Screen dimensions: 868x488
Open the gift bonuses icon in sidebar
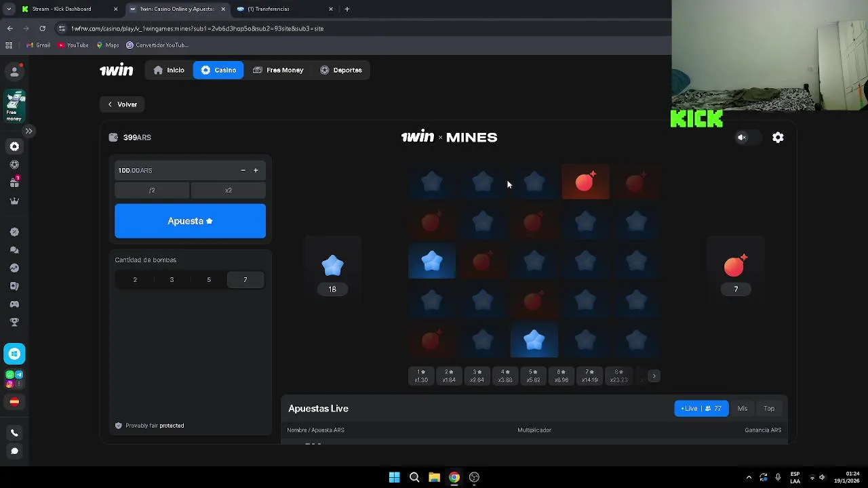coord(14,182)
